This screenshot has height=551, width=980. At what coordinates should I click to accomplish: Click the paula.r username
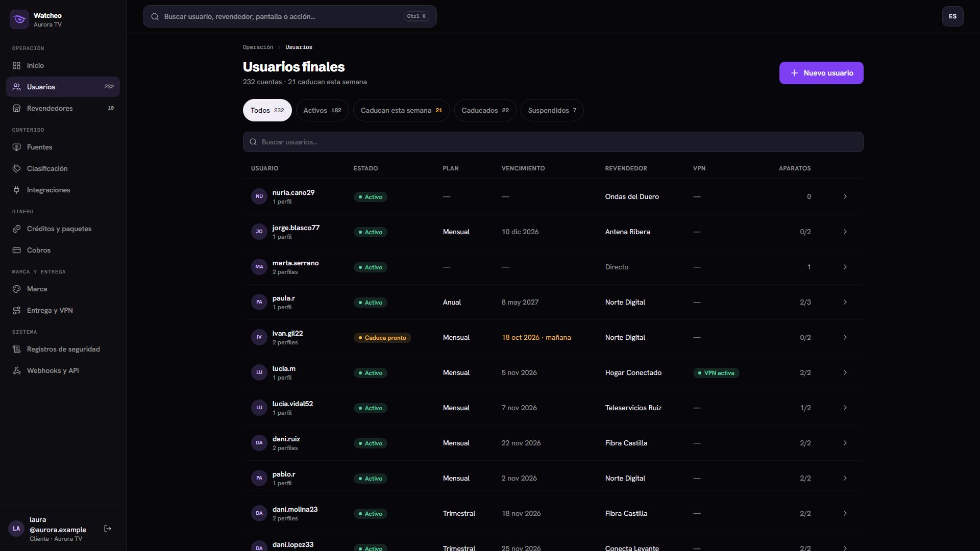283,298
